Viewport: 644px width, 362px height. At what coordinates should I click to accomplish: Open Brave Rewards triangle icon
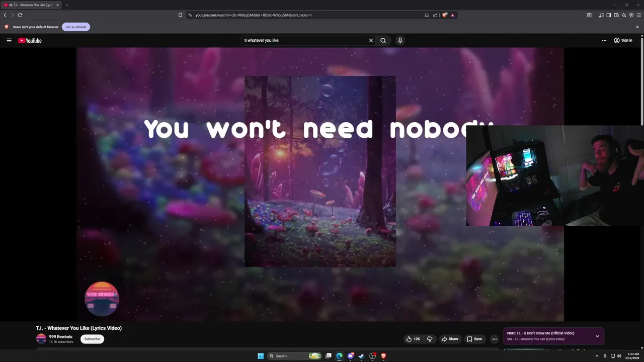[x=452, y=15]
